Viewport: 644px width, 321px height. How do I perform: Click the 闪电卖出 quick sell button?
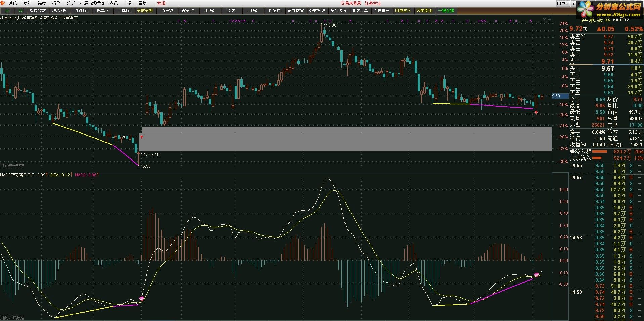(x=424, y=11)
